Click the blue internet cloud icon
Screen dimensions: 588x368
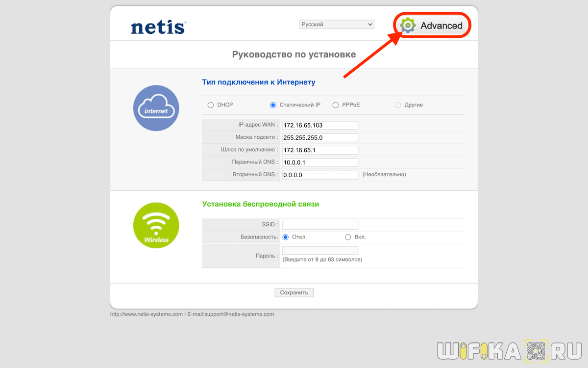coord(156,108)
